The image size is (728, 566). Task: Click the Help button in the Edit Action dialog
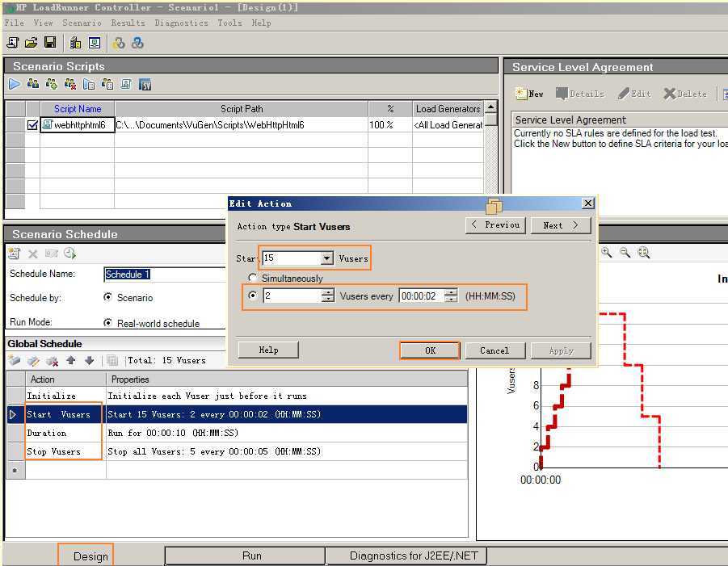(x=268, y=350)
